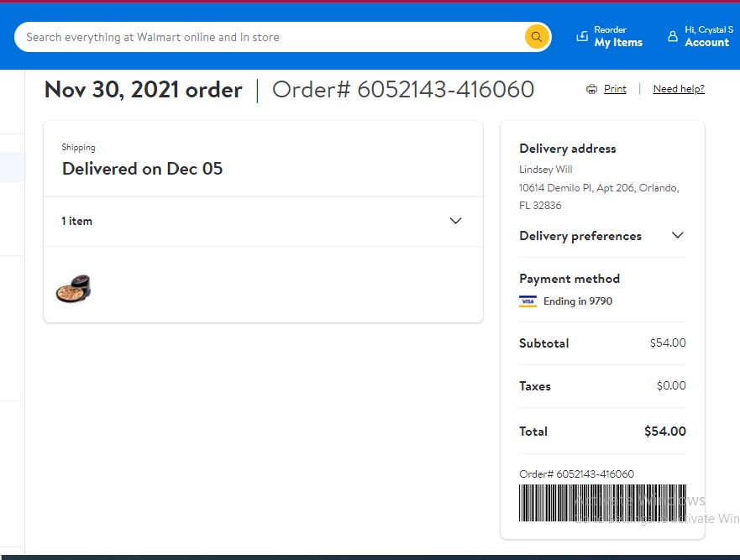Open the Print link
740x560 pixels.
[x=615, y=89]
